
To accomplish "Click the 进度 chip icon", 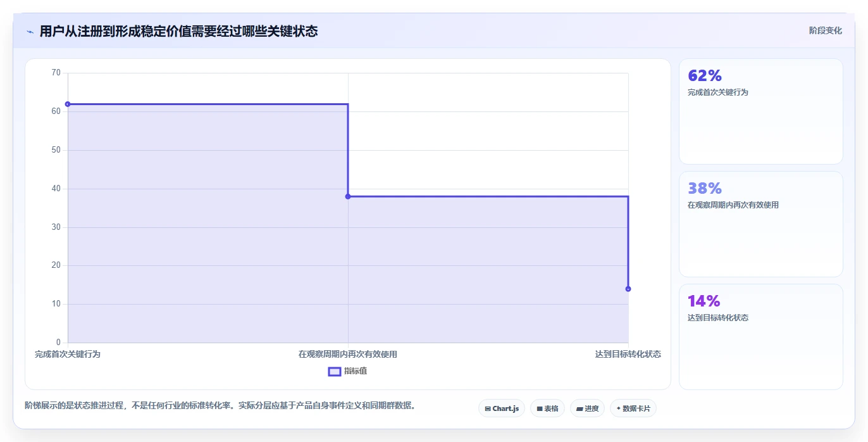I will coord(580,409).
